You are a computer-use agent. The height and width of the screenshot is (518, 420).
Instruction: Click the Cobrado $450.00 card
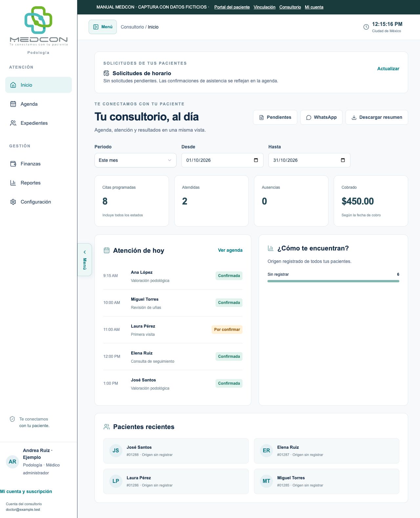[371, 201]
